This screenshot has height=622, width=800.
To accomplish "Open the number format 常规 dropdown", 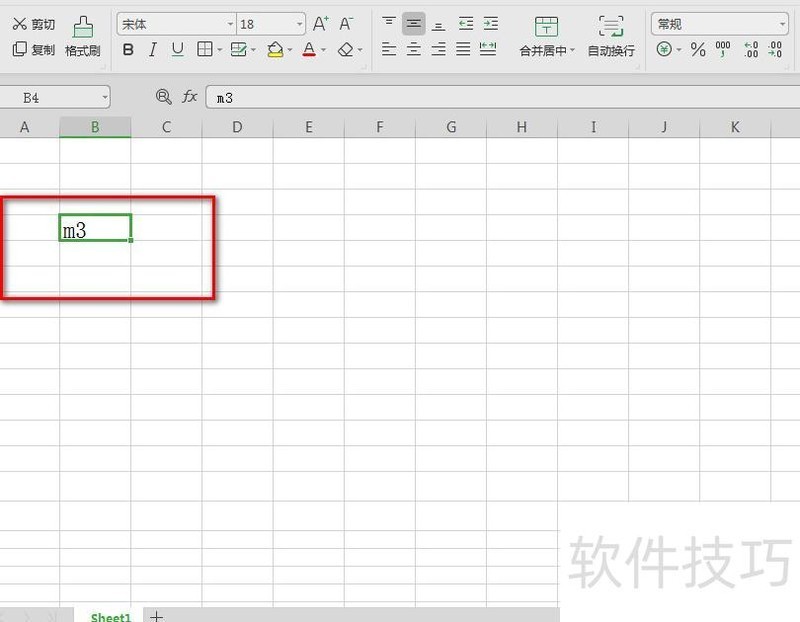I will pos(782,24).
